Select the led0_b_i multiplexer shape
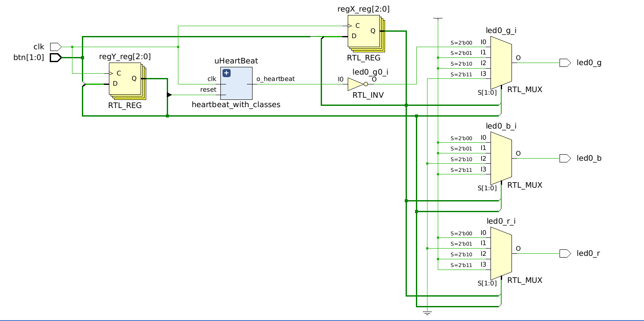 pyautogui.click(x=501, y=158)
